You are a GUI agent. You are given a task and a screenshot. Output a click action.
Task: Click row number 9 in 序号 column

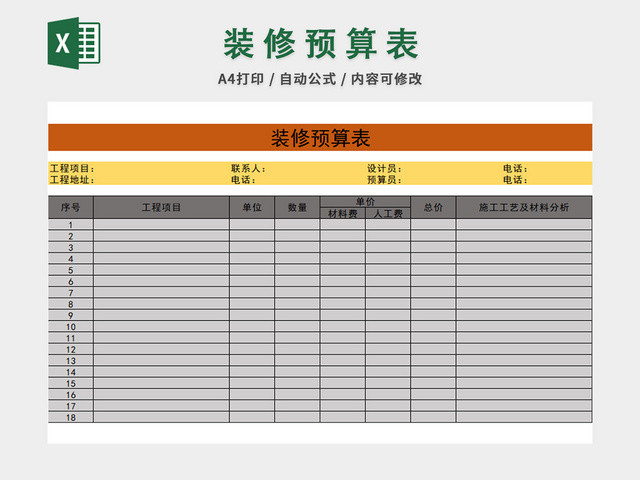[71, 315]
